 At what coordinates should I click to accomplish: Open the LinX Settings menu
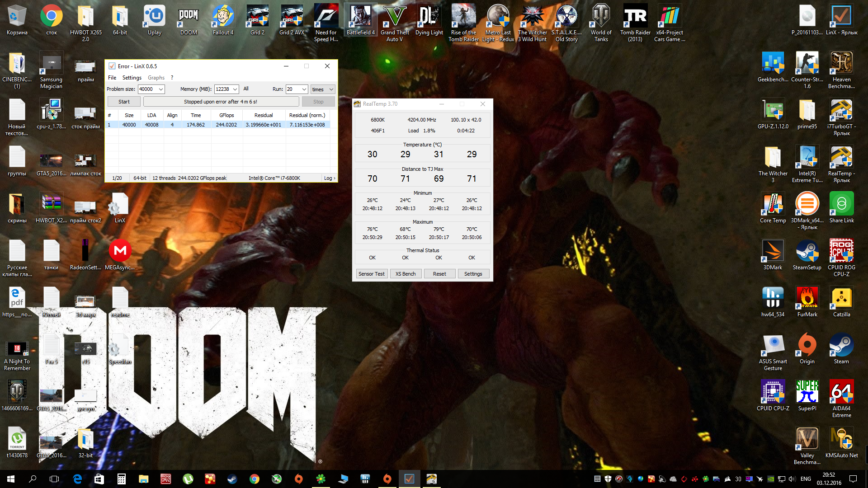[132, 78]
